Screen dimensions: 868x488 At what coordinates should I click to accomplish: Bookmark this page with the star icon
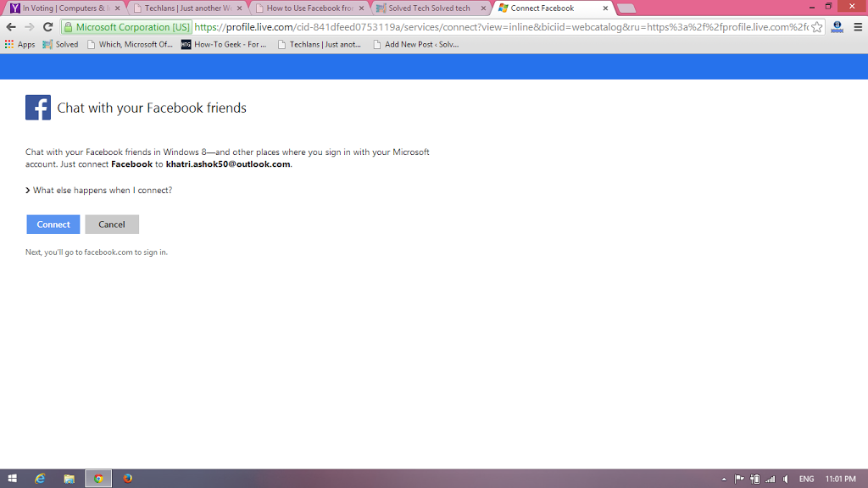(816, 27)
